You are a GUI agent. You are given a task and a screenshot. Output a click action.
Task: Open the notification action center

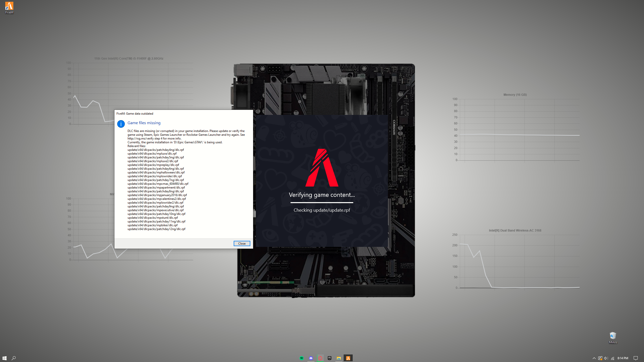click(636, 358)
